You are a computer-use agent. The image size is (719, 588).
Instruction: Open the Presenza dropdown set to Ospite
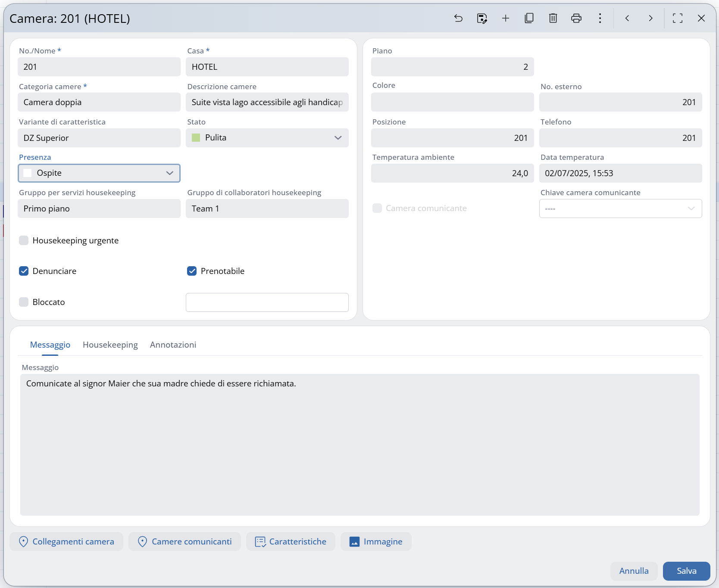point(169,173)
